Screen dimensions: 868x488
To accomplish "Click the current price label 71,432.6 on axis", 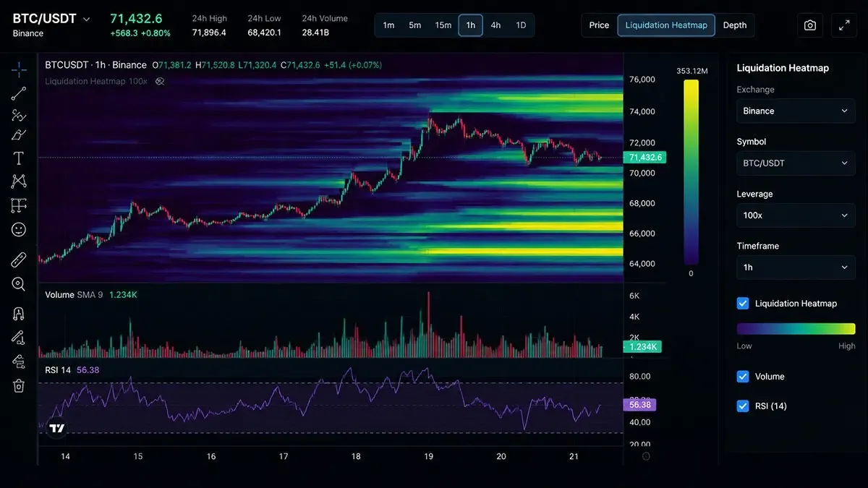I will pyautogui.click(x=644, y=157).
